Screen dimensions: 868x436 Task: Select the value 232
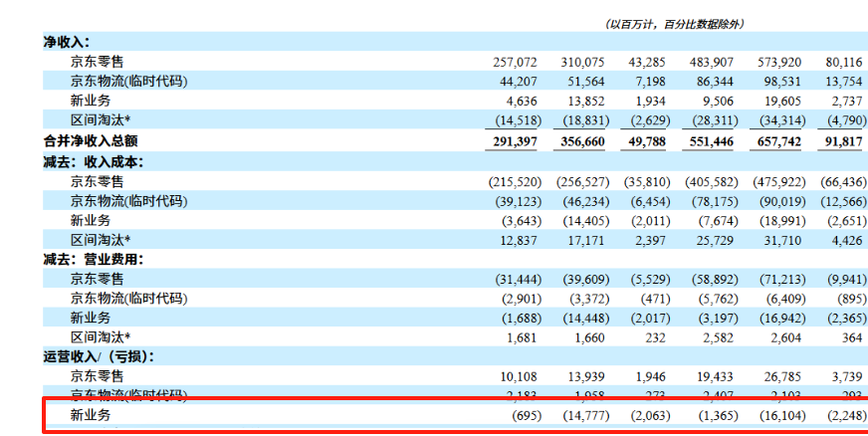point(655,338)
